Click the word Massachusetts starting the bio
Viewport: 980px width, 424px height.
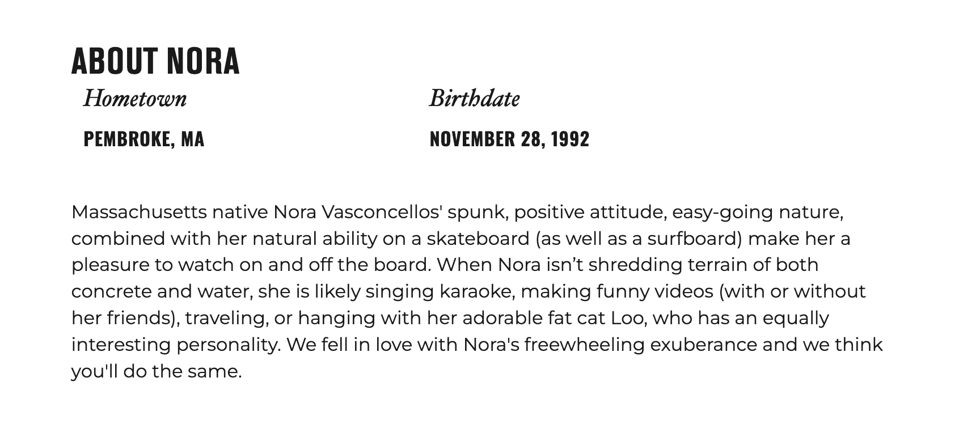(x=139, y=212)
